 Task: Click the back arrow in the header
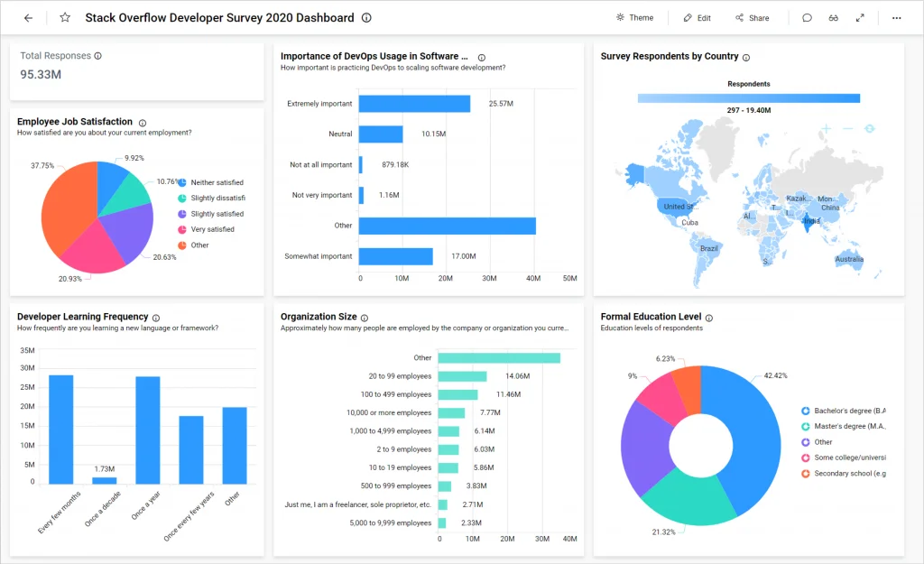(27, 17)
